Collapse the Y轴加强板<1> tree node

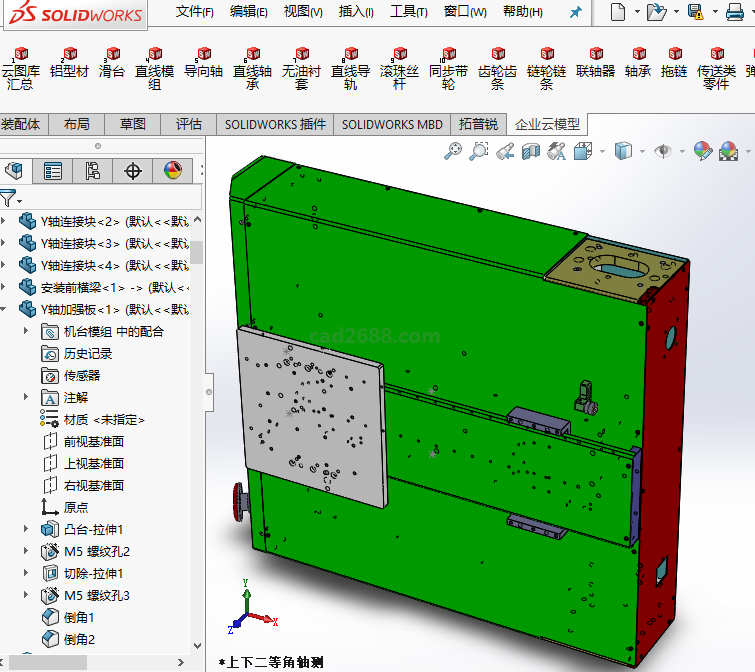click(x=7, y=309)
